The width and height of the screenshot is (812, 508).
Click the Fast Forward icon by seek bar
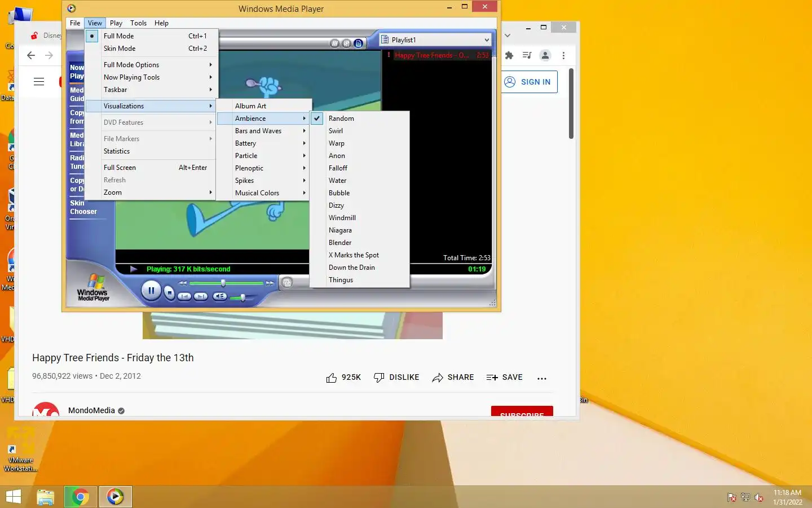pos(270,283)
